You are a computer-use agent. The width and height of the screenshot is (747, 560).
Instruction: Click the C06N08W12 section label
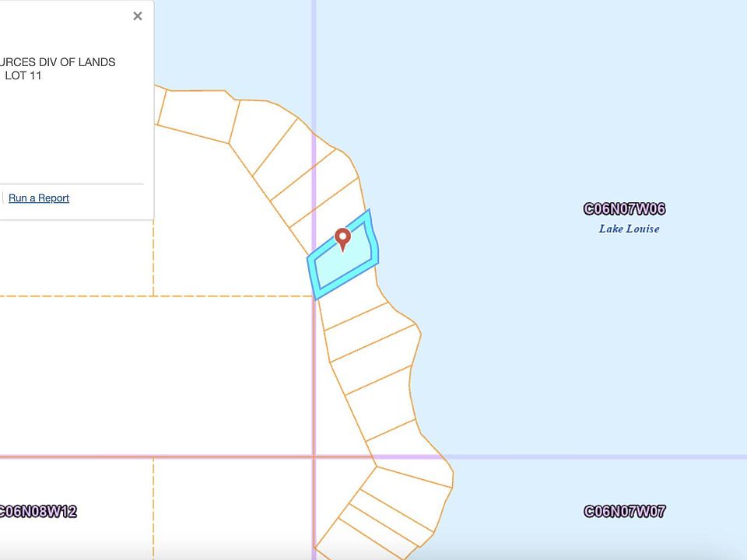pos(37,512)
